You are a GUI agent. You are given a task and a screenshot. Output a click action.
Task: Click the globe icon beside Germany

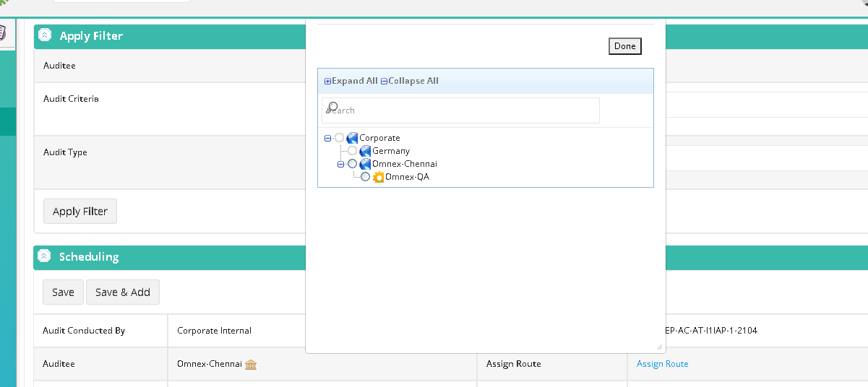pos(365,151)
